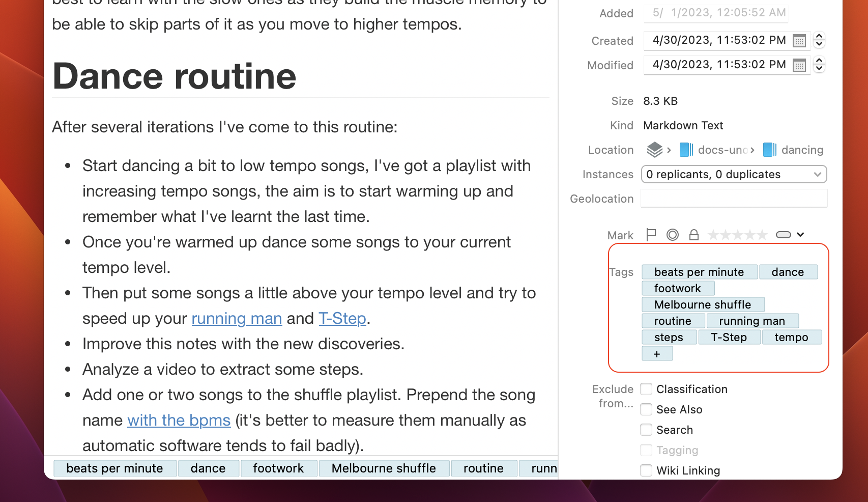
Task: Toggle the unread circle mark icon
Action: 673,235
